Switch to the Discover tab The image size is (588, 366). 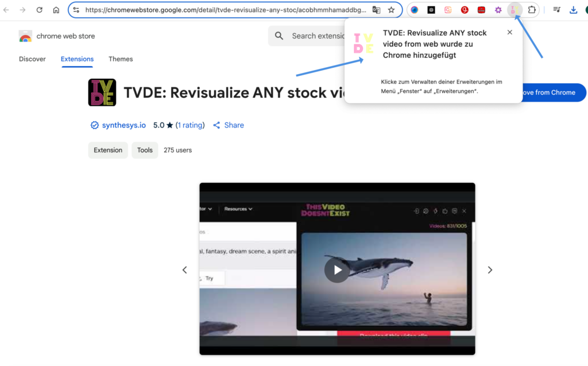(32, 59)
